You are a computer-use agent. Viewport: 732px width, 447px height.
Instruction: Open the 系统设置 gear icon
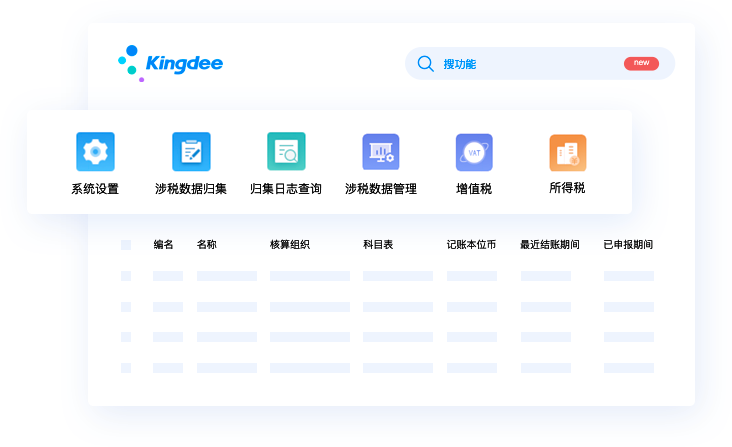tap(95, 152)
